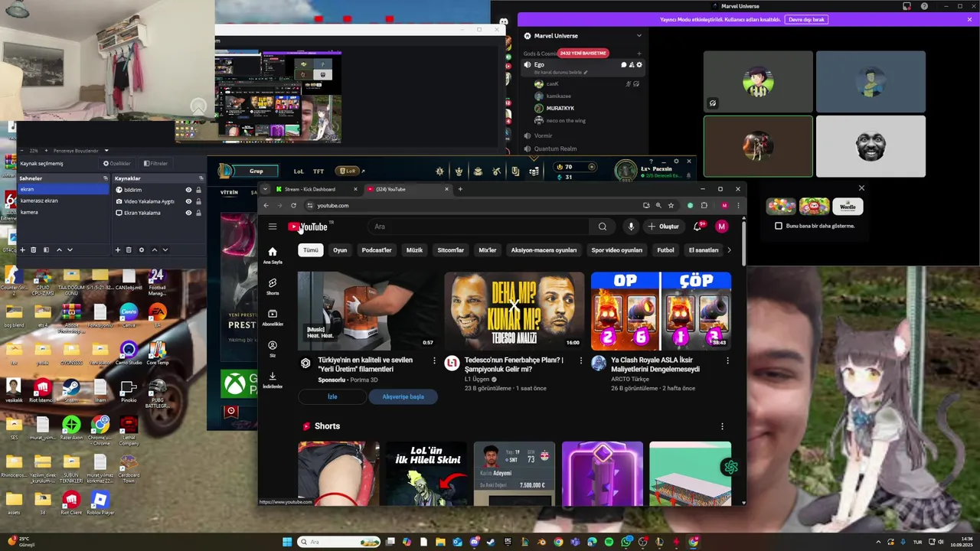Open İndirilenler in YouTube sidebar
Image resolution: width=980 pixels, height=551 pixels.
pos(273,380)
